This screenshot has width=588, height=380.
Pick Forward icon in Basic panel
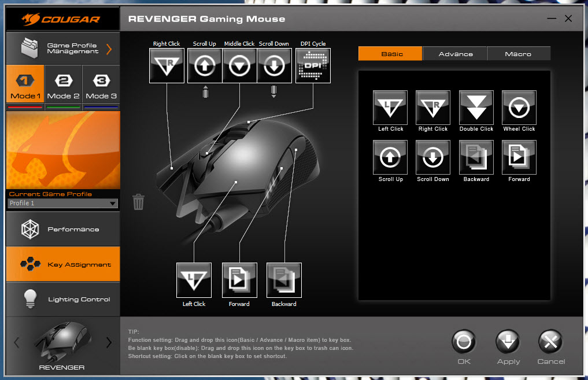[519, 157]
